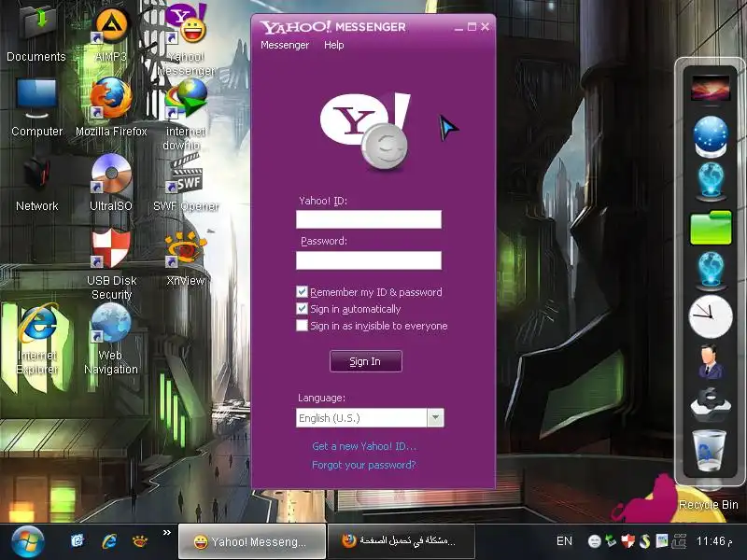747x560 pixels.
Task: Click the Yahoo! Messenger logo with sleeping smiley
Action: [366, 132]
